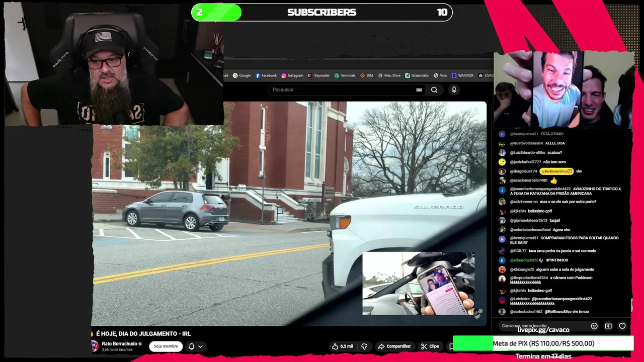The width and height of the screenshot is (644, 362).
Task: Click Seja membro to join the channel
Action: [166, 346]
